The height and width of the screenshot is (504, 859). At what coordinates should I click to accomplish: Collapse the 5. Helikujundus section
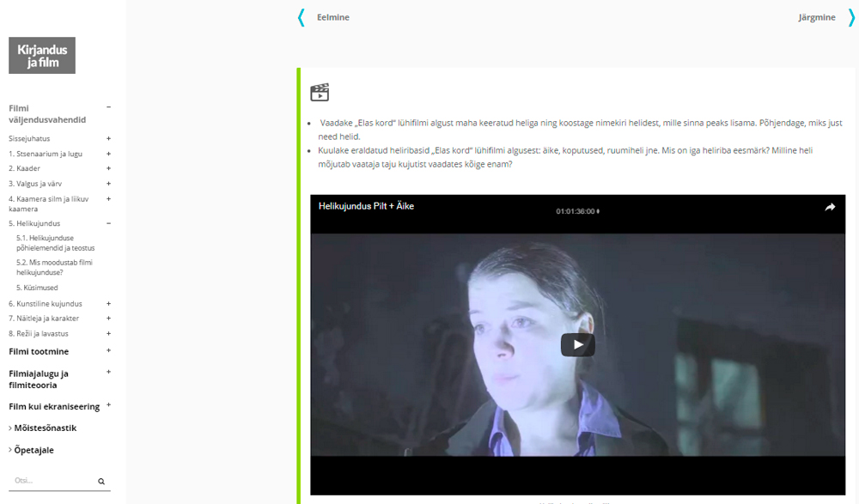click(x=108, y=223)
